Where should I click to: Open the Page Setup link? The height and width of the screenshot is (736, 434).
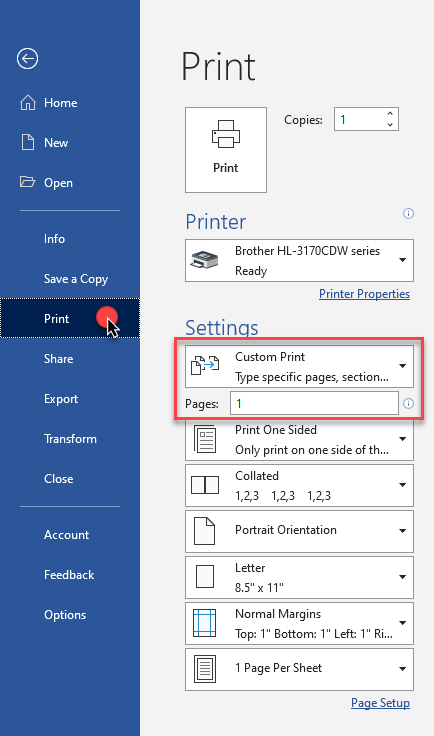[381, 703]
